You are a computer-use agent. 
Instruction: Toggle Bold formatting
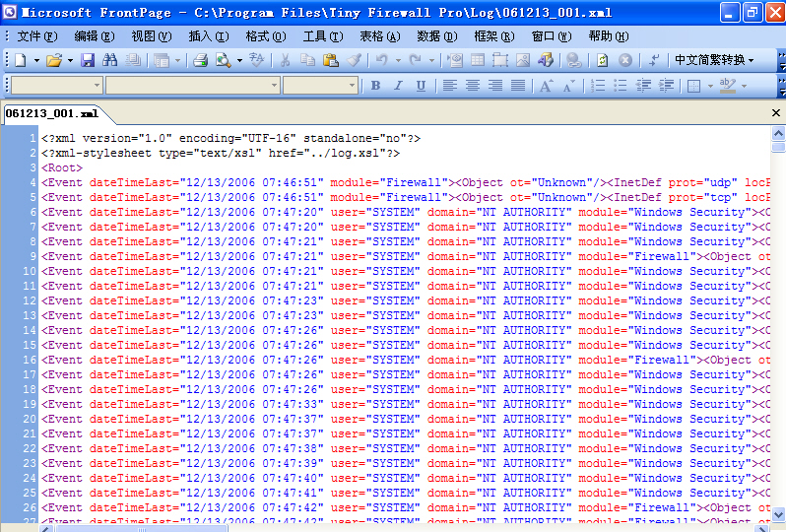point(375,86)
